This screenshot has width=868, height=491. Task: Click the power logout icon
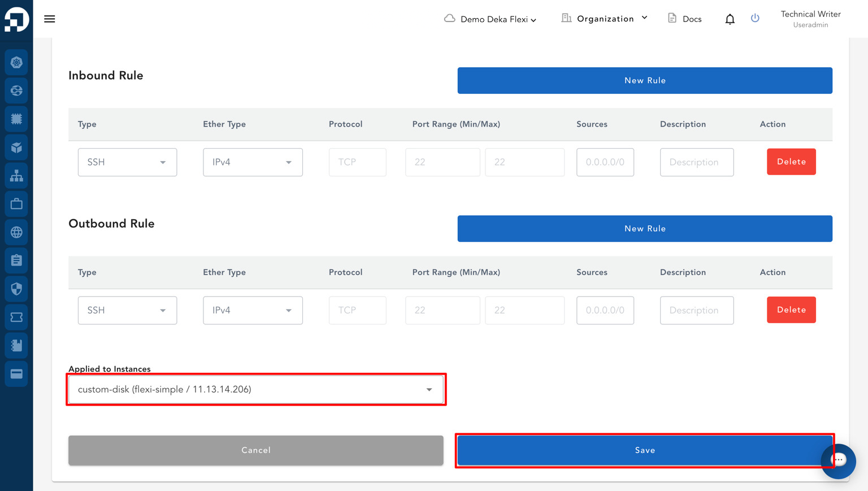[x=755, y=18]
